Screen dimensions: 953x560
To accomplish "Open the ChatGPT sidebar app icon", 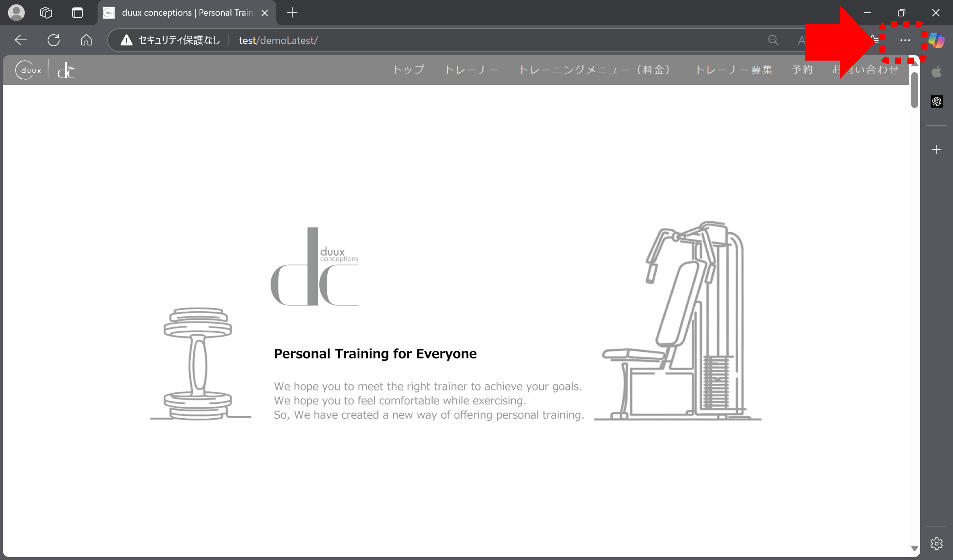I will click(936, 101).
